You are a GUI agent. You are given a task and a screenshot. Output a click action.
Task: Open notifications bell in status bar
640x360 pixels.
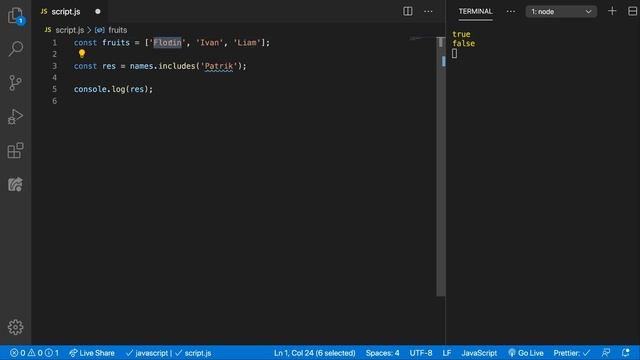click(x=625, y=353)
